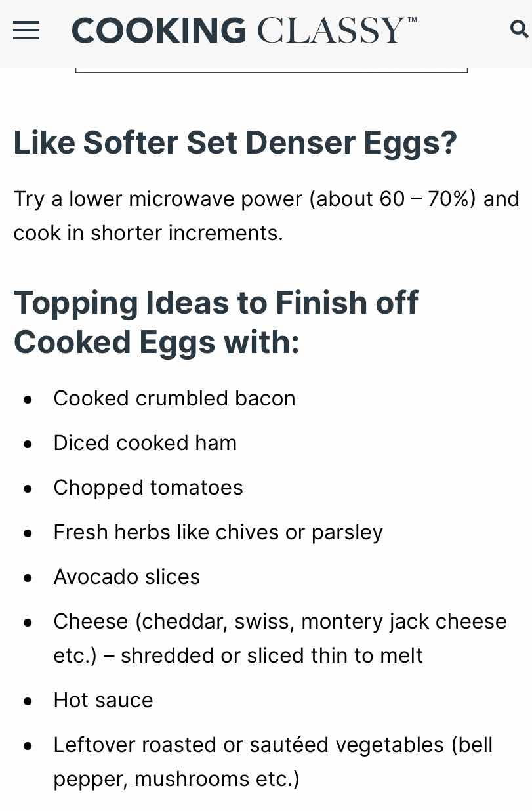
Task: Click the bullet beside 'Hot sauce'
Action: pos(28,701)
